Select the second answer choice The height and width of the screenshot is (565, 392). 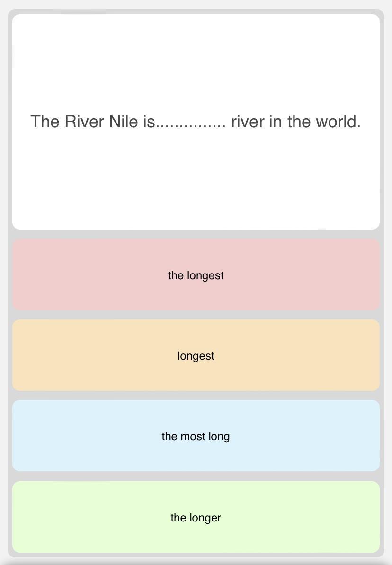coord(196,356)
